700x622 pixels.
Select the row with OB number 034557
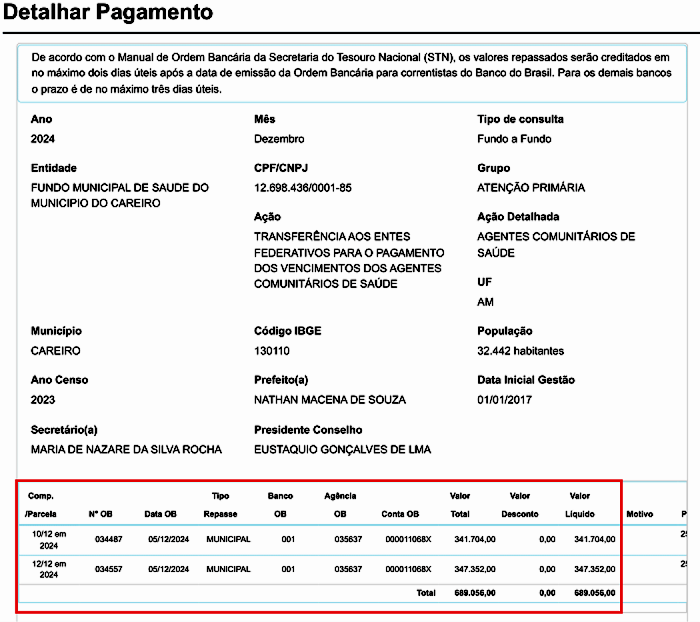click(x=107, y=569)
